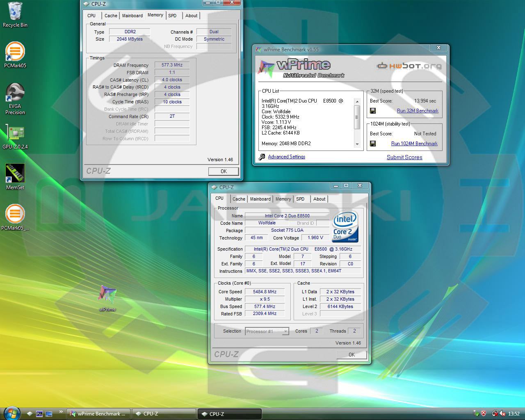Select the PCMark05_ desktop icon below MemSet
525x420 pixels.
[15, 217]
